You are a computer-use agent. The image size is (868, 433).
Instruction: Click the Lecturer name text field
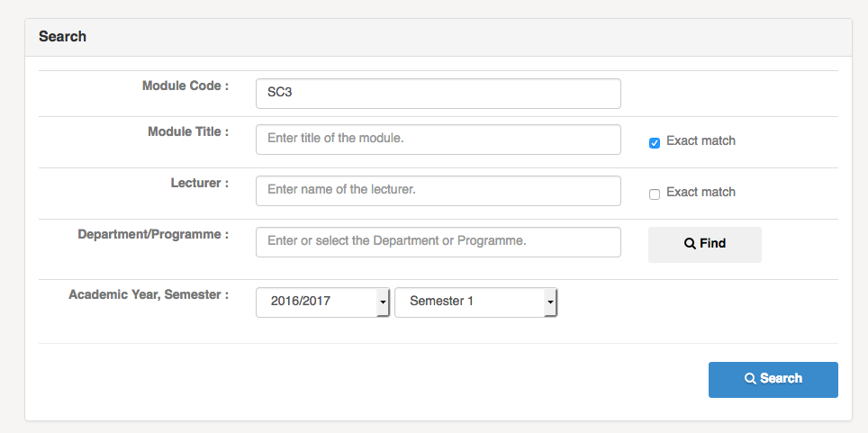pos(438,191)
